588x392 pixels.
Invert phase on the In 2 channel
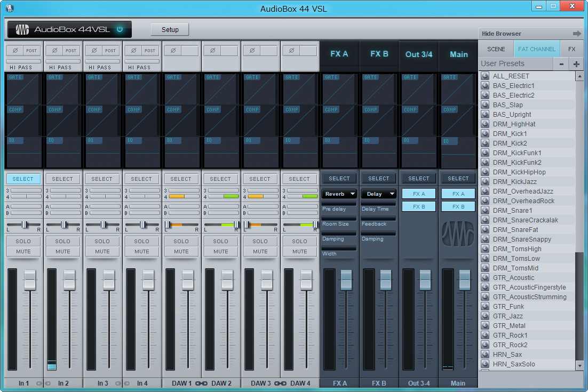[x=54, y=51]
